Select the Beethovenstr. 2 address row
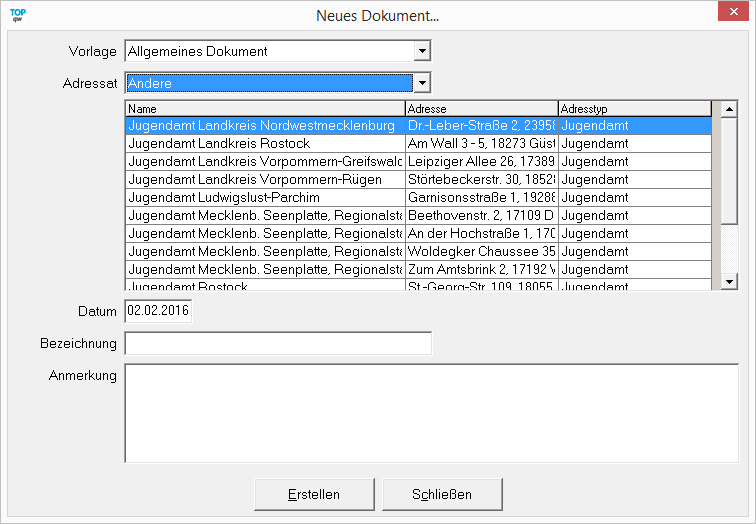The height and width of the screenshot is (524, 756). [481, 216]
